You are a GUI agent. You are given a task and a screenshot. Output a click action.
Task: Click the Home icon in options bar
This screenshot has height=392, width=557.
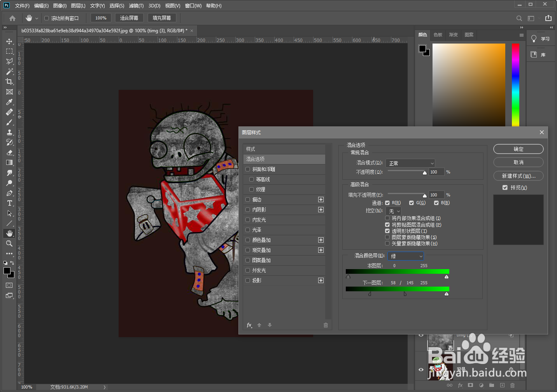pos(12,18)
